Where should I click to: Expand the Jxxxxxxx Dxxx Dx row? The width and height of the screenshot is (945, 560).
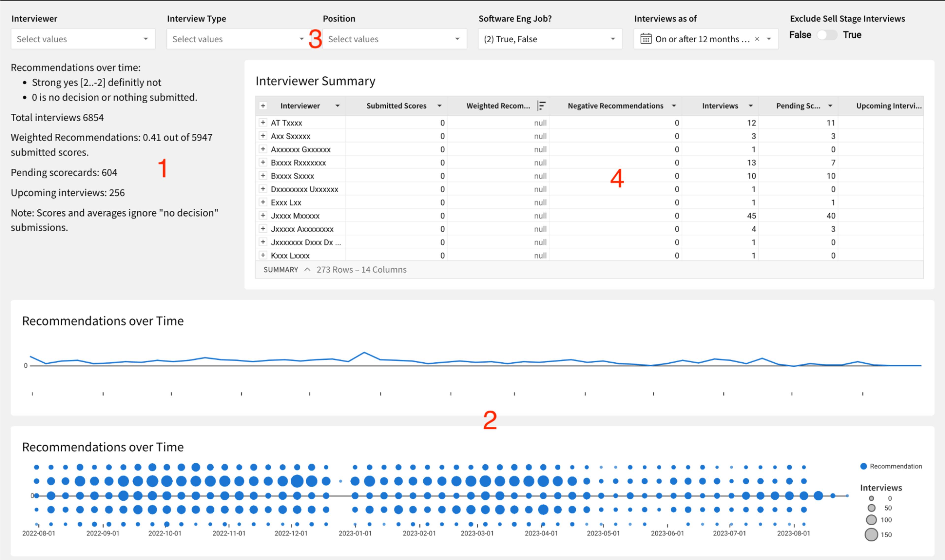(x=263, y=242)
